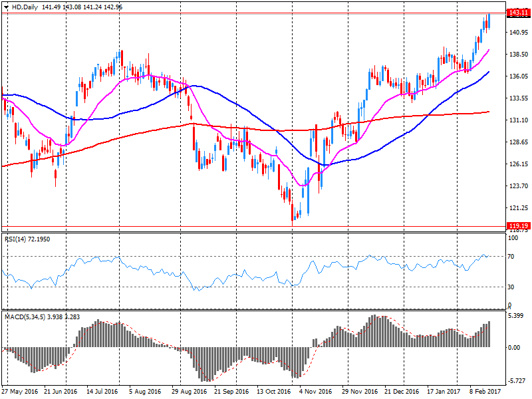This screenshot has height=399, width=532.
Task: Select the 13 Oct 2016 date label
Action: click(x=274, y=391)
